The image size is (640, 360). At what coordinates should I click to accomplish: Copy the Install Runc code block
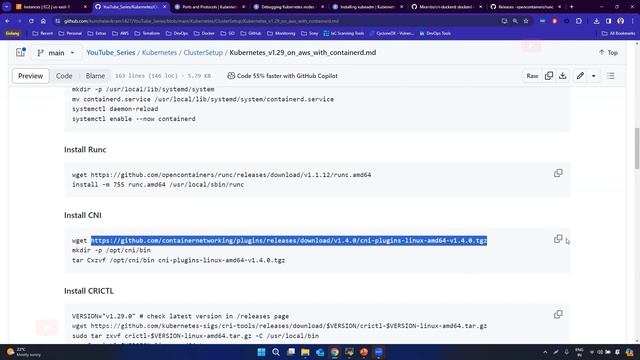pos(558,173)
